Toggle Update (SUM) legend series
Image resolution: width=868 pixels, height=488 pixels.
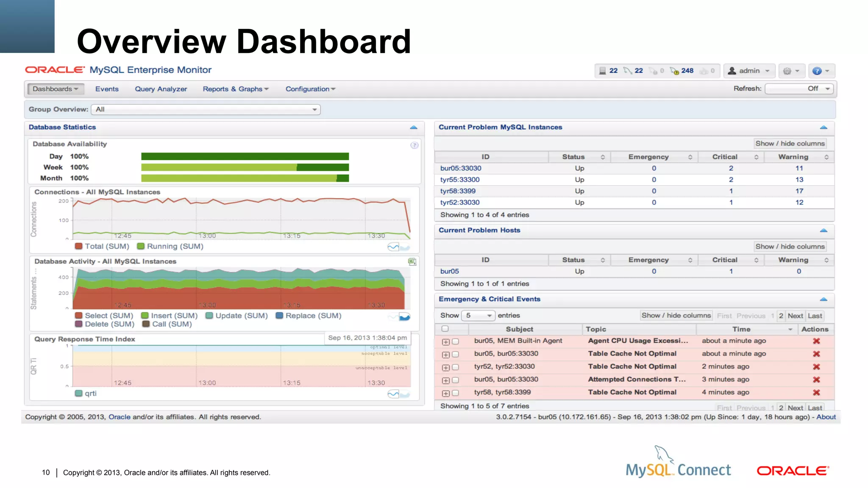pos(236,316)
